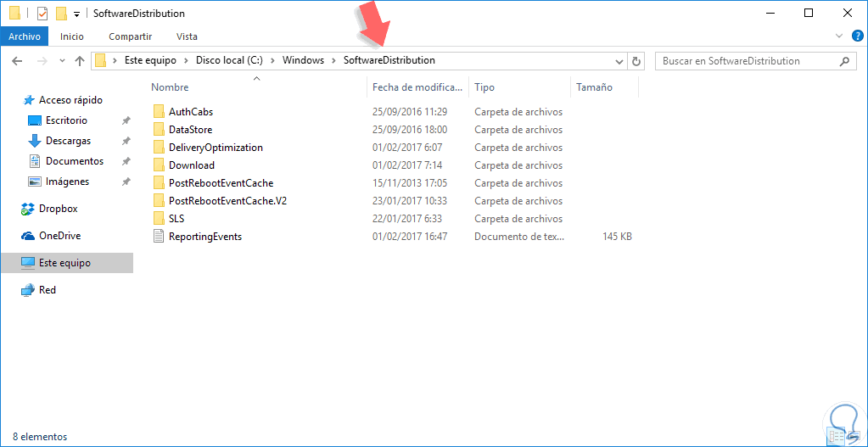This screenshot has height=447, width=868.
Task: Click the search magnifier icon
Action: click(844, 61)
